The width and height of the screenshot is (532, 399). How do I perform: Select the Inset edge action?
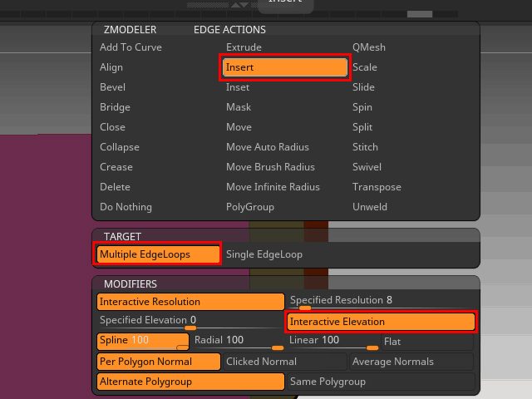(238, 87)
